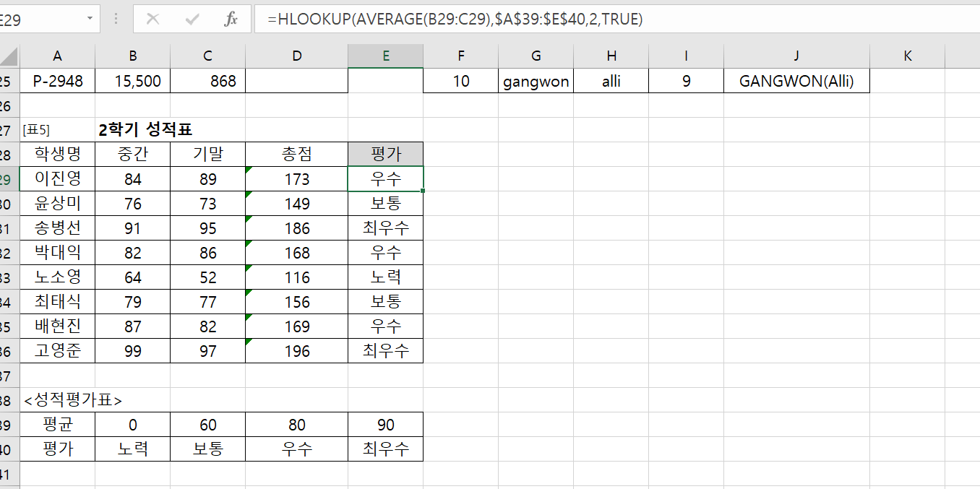Open the Name Box dropdown arrow

tap(90, 20)
